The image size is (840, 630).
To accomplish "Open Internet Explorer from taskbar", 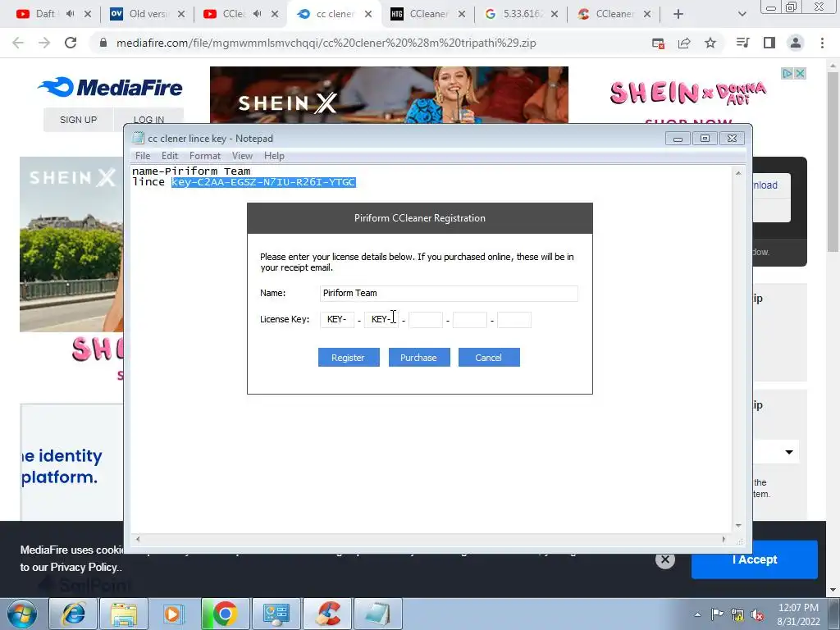I will tap(73, 614).
